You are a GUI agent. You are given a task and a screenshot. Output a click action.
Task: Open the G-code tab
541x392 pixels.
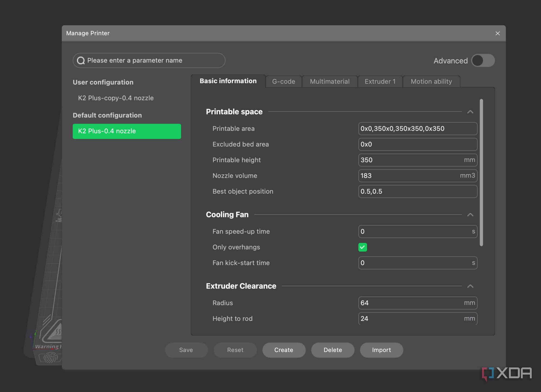point(284,81)
